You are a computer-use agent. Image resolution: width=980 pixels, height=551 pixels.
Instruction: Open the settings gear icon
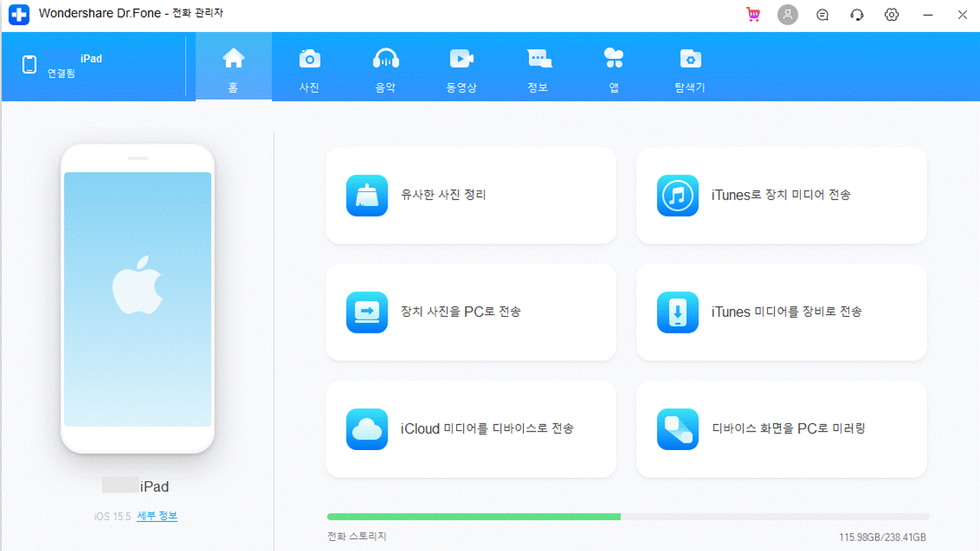pyautogui.click(x=892, y=15)
